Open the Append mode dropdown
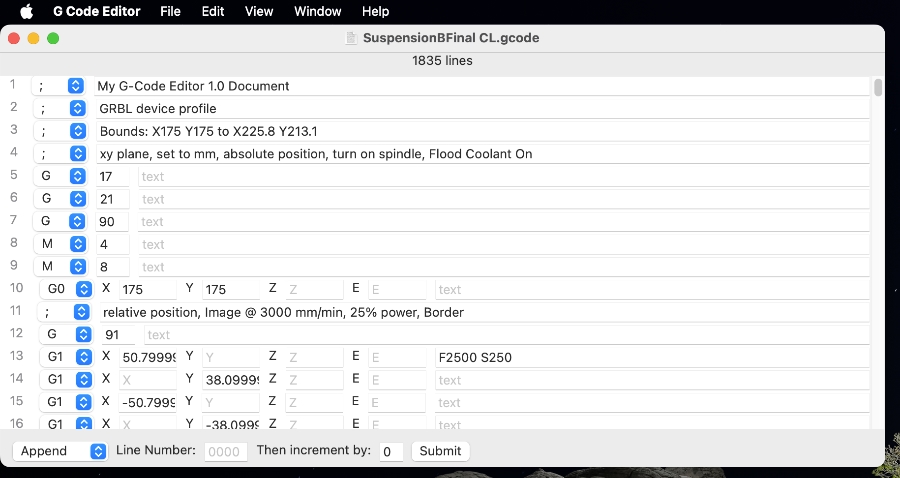 pos(60,451)
